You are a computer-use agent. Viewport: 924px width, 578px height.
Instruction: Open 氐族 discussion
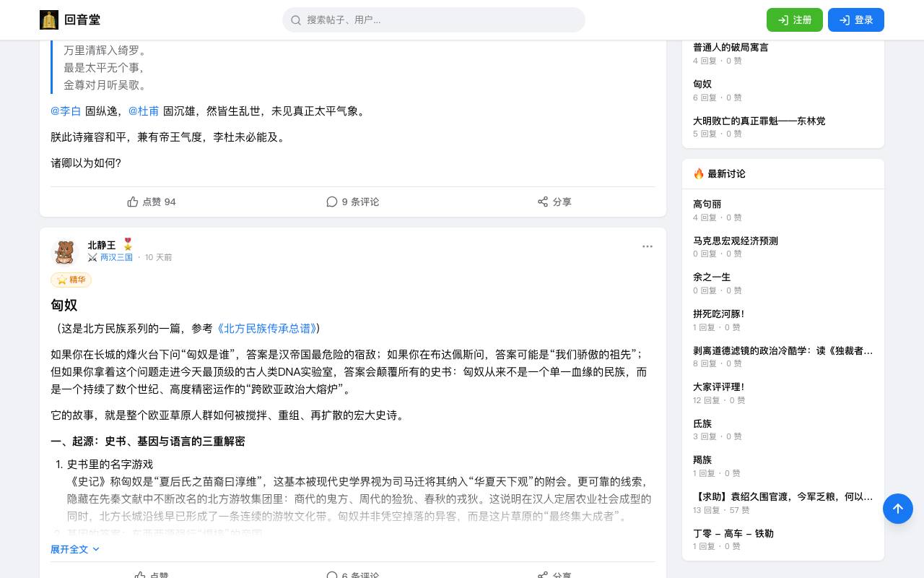(x=702, y=424)
